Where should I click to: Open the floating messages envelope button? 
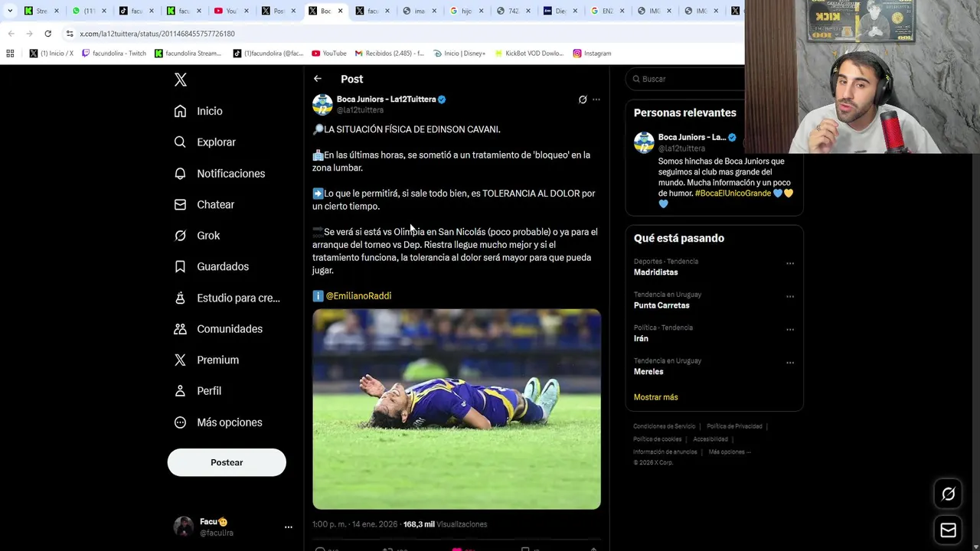pyautogui.click(x=948, y=530)
